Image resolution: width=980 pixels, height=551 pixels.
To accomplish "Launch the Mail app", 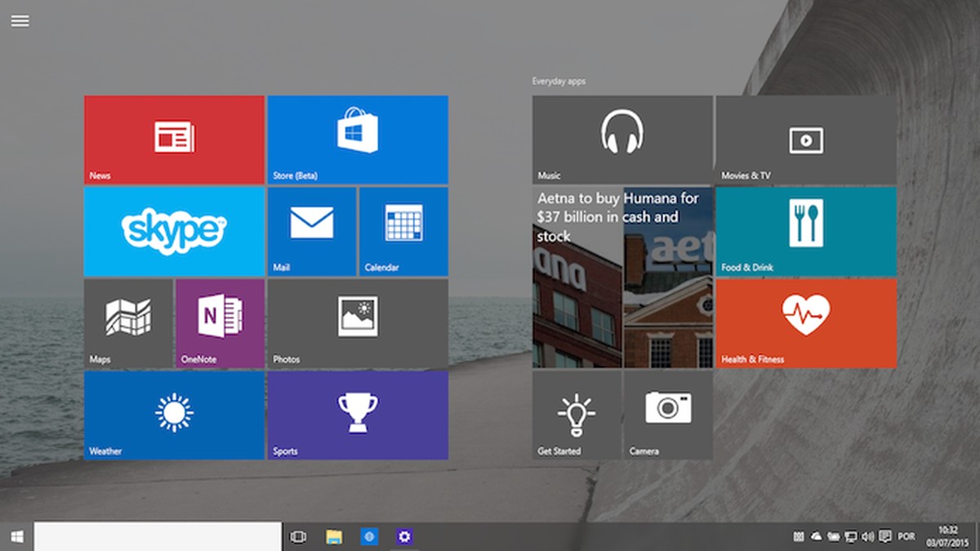I will [312, 231].
